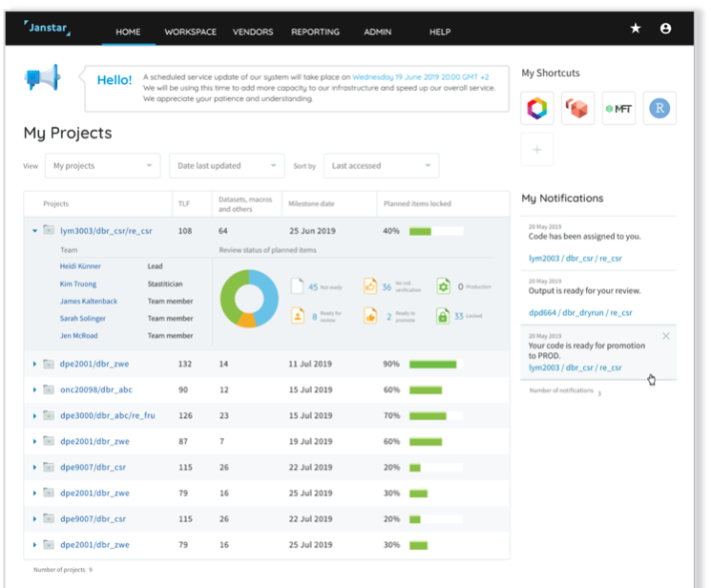Screen dimensions: 711x588
Task: Open the user account profile icon
Action: [665, 28]
